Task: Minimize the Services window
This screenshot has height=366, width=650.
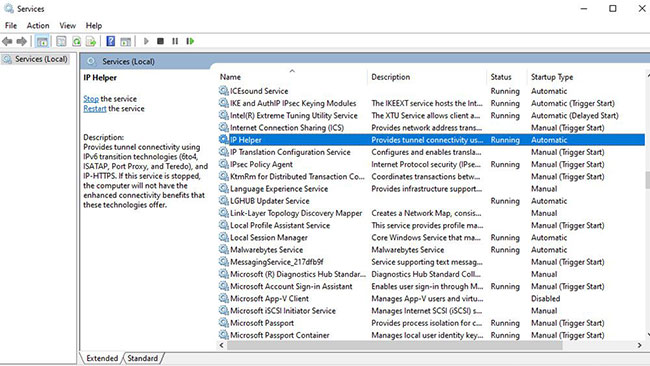Action: pos(584,8)
